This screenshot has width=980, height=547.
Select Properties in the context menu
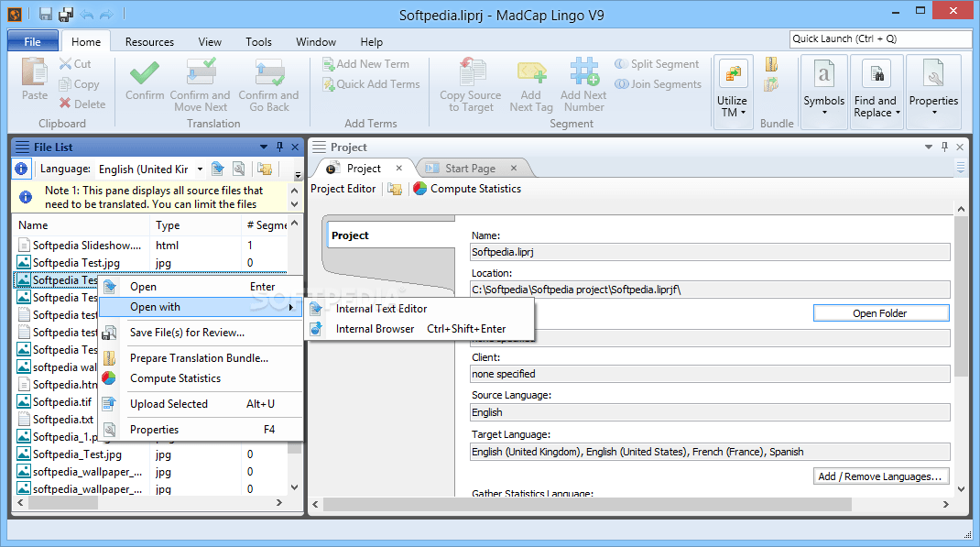pyautogui.click(x=201, y=430)
